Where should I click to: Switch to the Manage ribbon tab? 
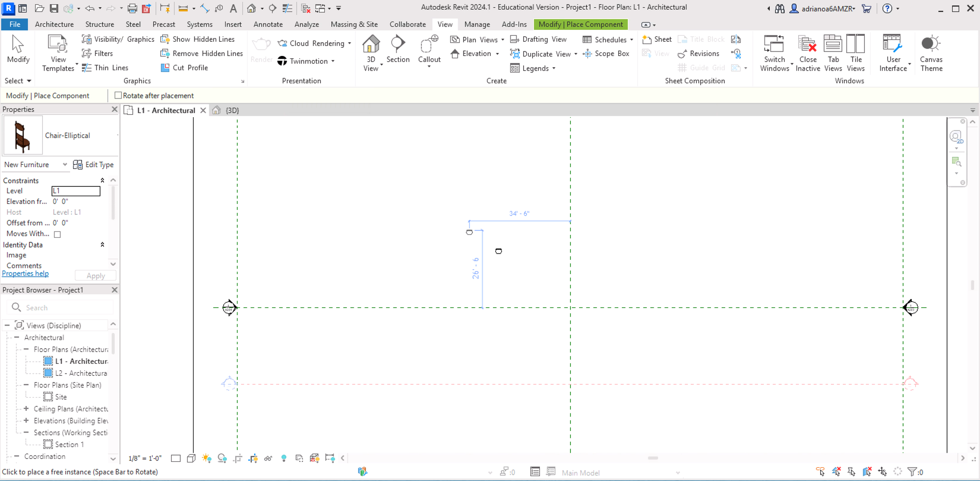pyautogui.click(x=477, y=24)
